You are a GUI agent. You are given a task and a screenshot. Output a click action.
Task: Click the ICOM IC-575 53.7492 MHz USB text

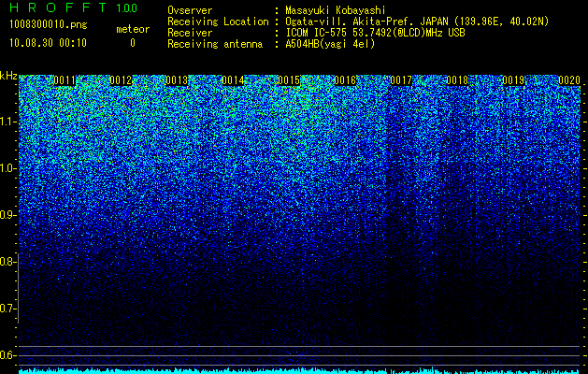[x=376, y=33]
